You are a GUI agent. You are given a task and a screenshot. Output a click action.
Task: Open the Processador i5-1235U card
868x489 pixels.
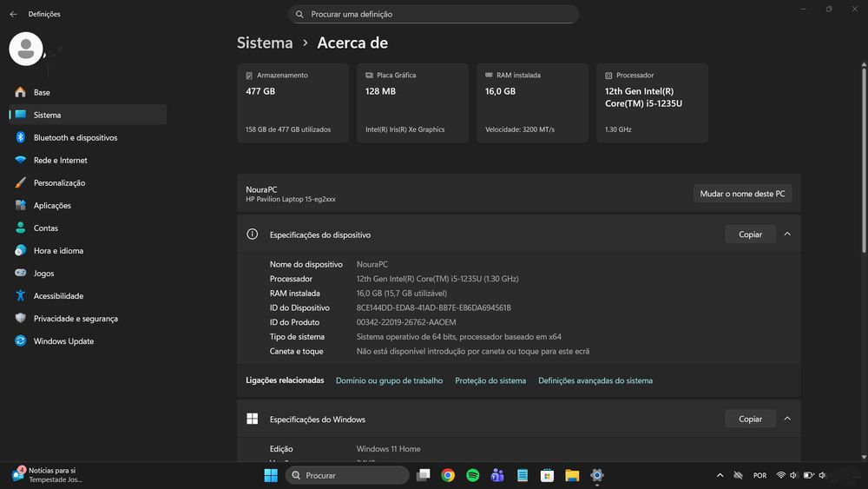point(652,102)
